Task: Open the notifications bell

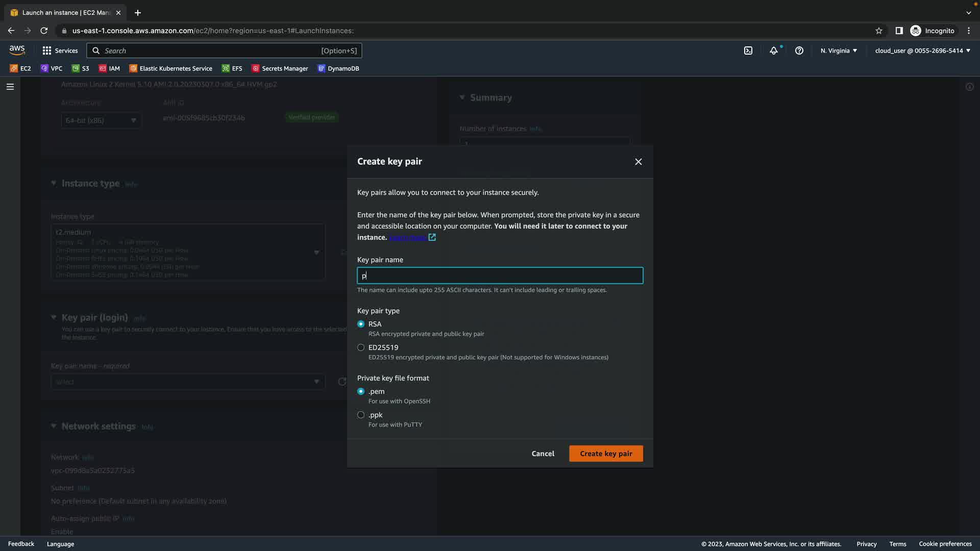Action: (774, 51)
